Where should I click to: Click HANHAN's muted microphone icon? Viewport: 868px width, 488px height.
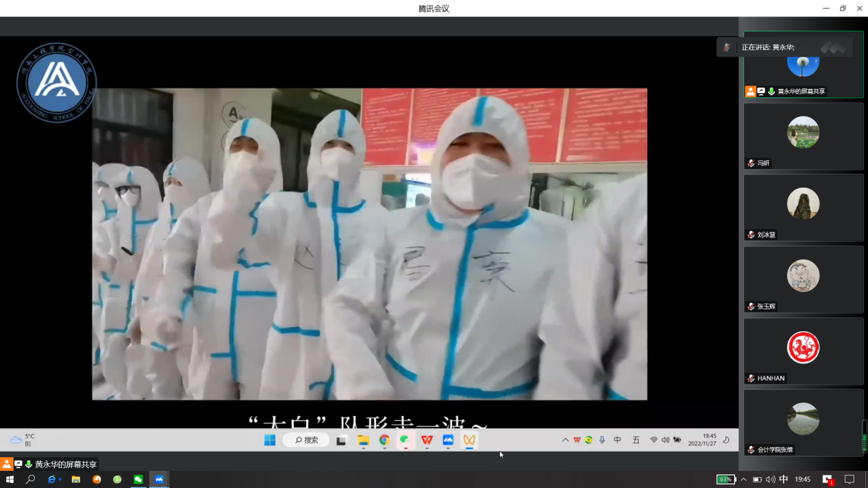752,378
